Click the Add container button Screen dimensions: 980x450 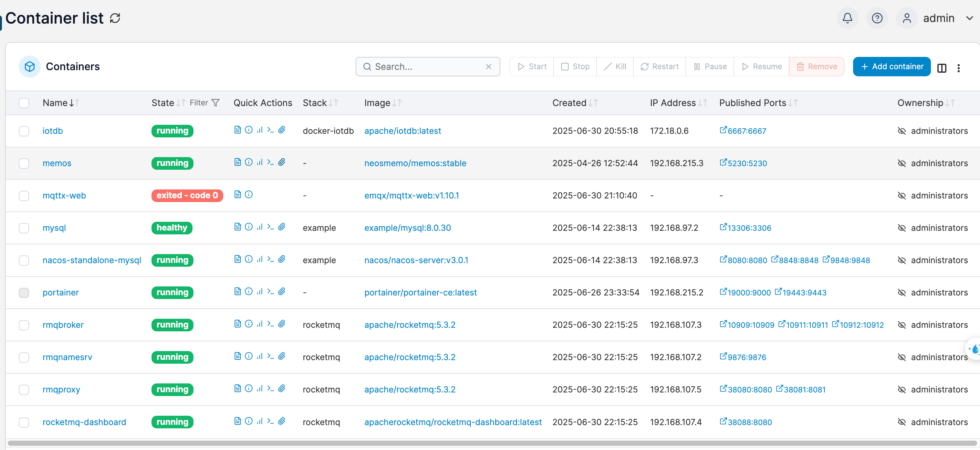click(891, 67)
